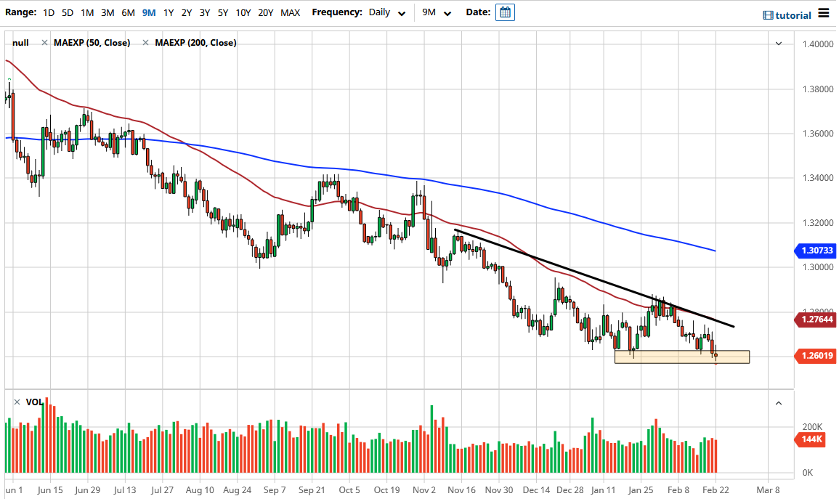Select the 1Y range preset

tap(167, 12)
